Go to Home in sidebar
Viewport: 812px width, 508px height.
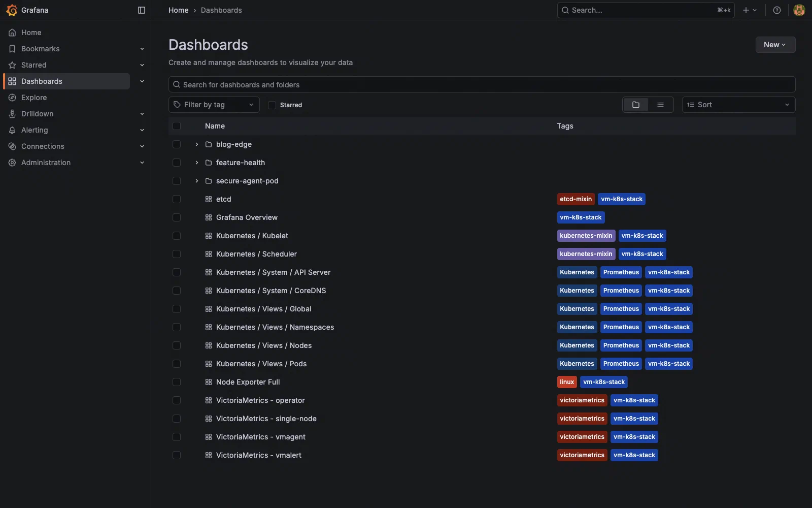[x=31, y=33]
